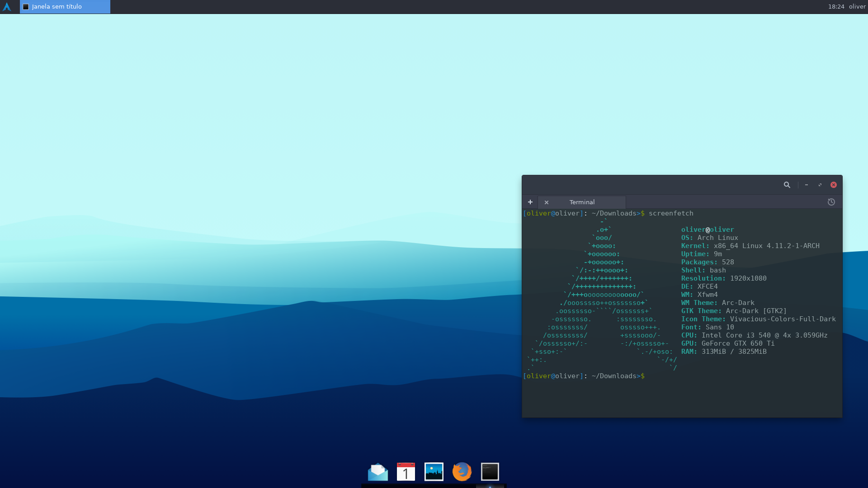Open the terminal tab history clock icon
The width and height of the screenshot is (868, 488).
coord(831,202)
